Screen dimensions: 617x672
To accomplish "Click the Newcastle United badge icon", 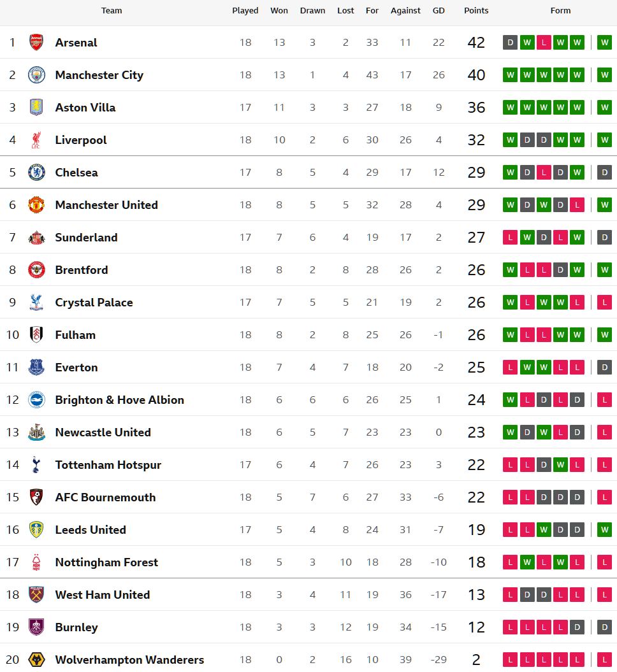I will point(36,433).
